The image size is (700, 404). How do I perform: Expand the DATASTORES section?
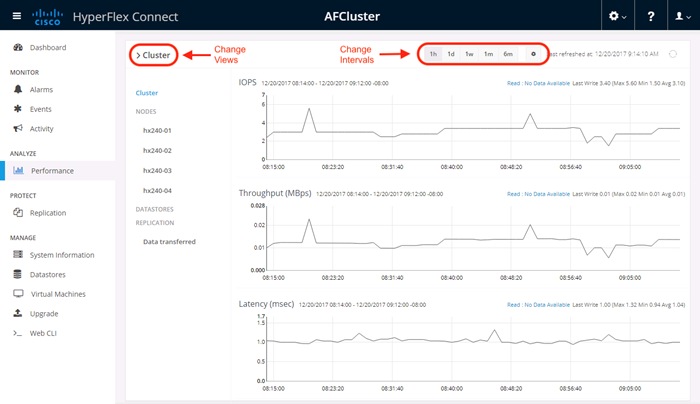tap(154, 209)
